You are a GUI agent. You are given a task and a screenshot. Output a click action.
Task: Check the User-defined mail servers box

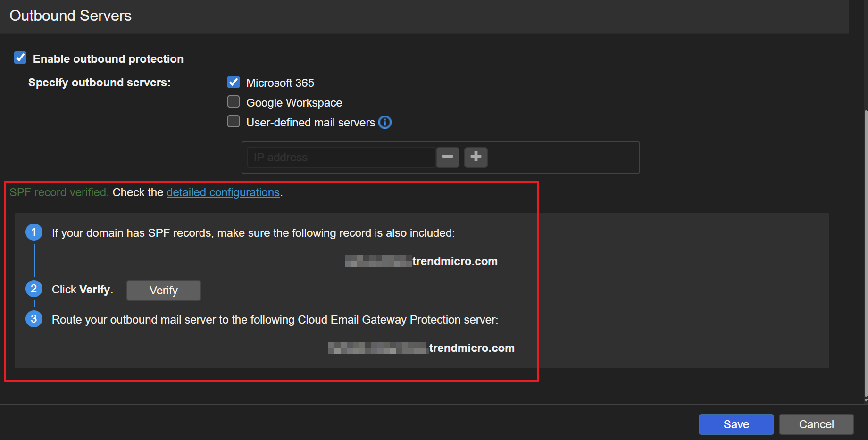tap(234, 122)
